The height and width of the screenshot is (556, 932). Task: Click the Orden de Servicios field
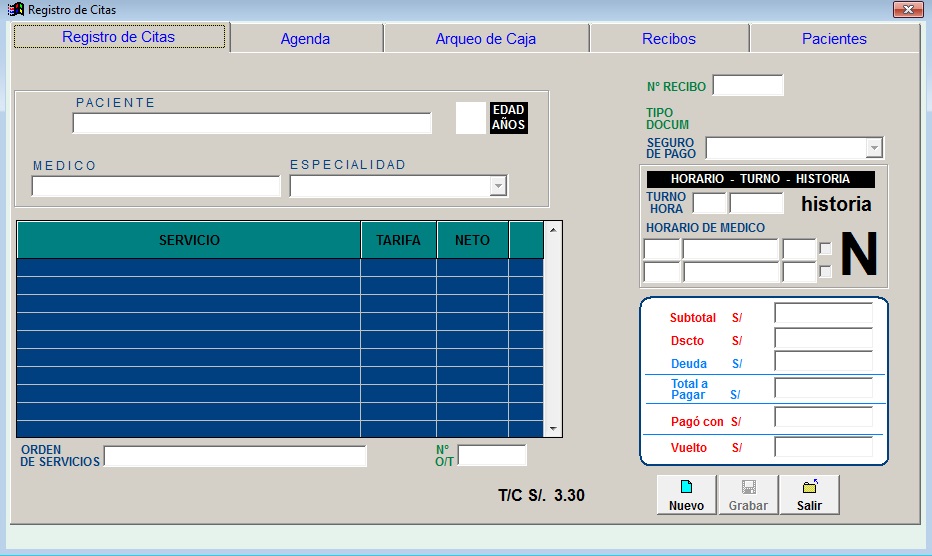[x=235, y=456]
